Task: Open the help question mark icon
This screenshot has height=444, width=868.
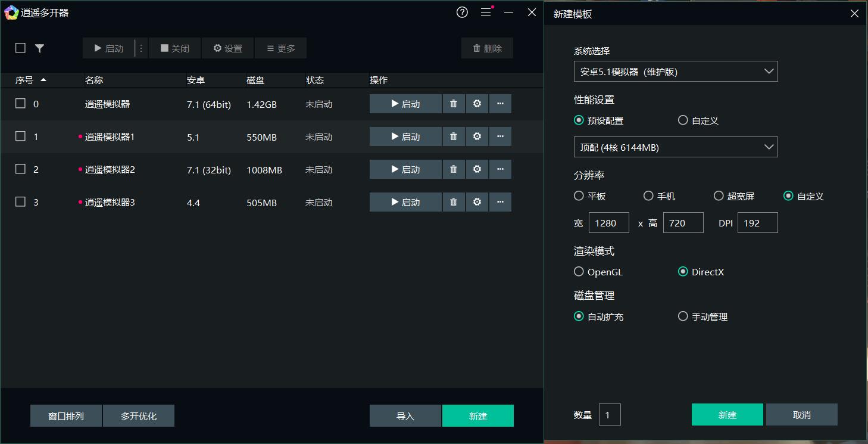Action: tap(462, 13)
